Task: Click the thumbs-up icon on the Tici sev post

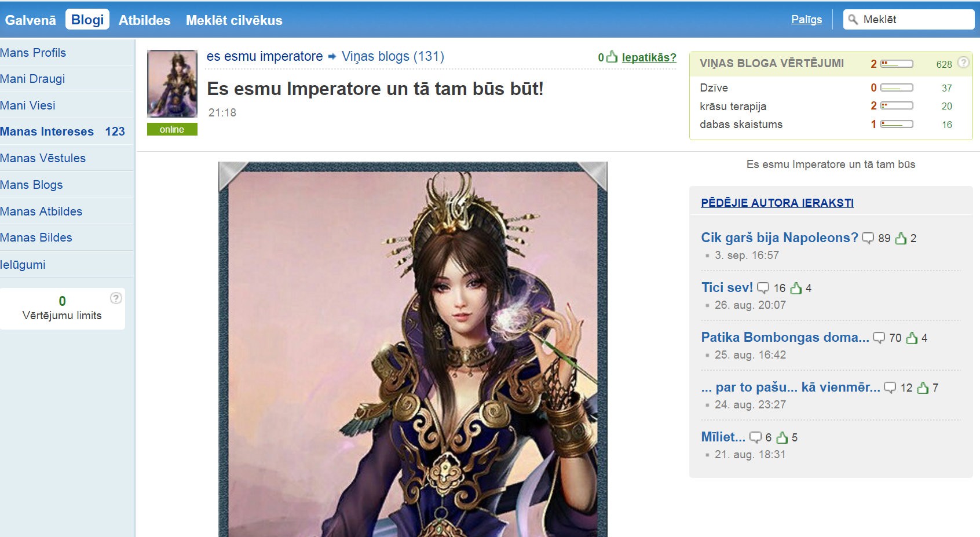Action: tap(796, 288)
